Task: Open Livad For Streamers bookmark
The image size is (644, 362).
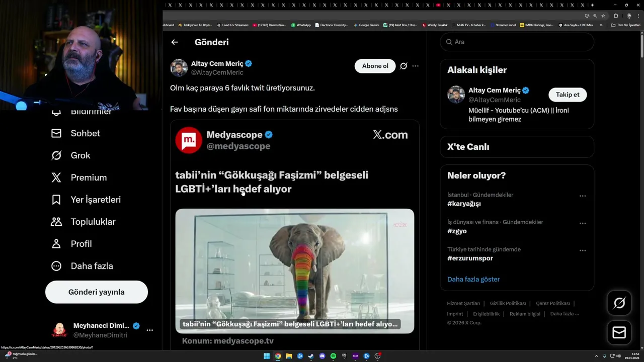Action: (x=232, y=25)
